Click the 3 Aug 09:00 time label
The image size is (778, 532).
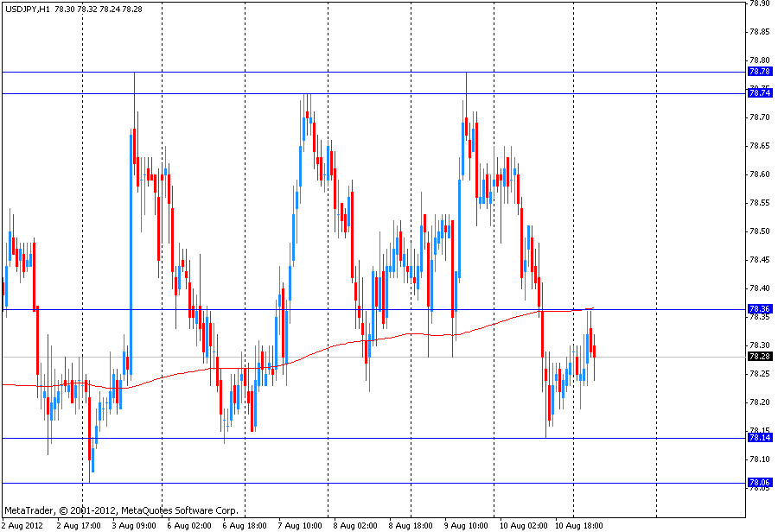(132, 525)
